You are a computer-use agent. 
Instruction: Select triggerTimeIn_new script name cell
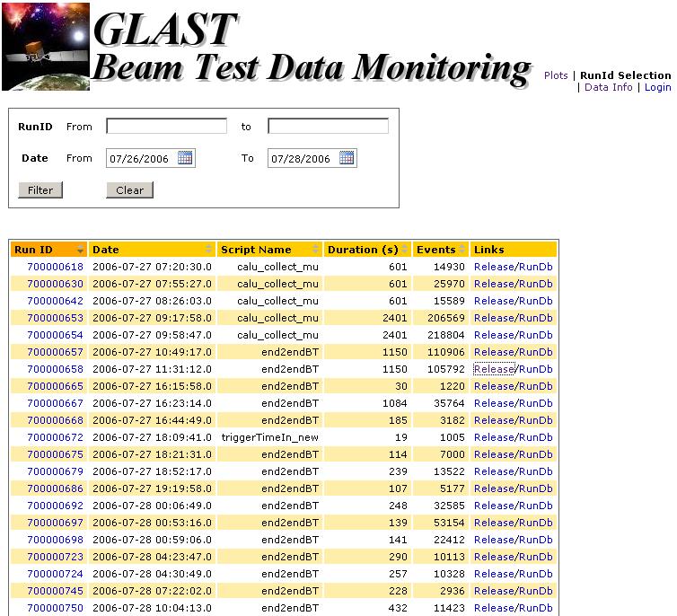click(270, 437)
